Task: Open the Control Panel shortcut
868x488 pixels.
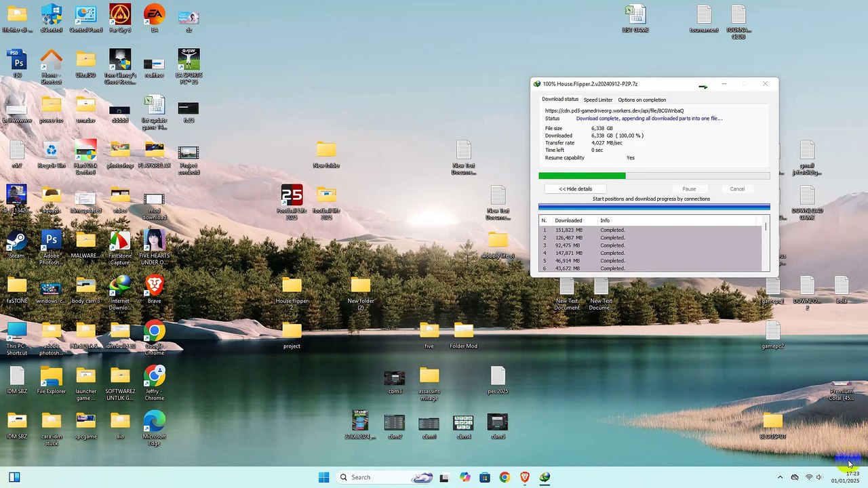Action: coord(85,18)
